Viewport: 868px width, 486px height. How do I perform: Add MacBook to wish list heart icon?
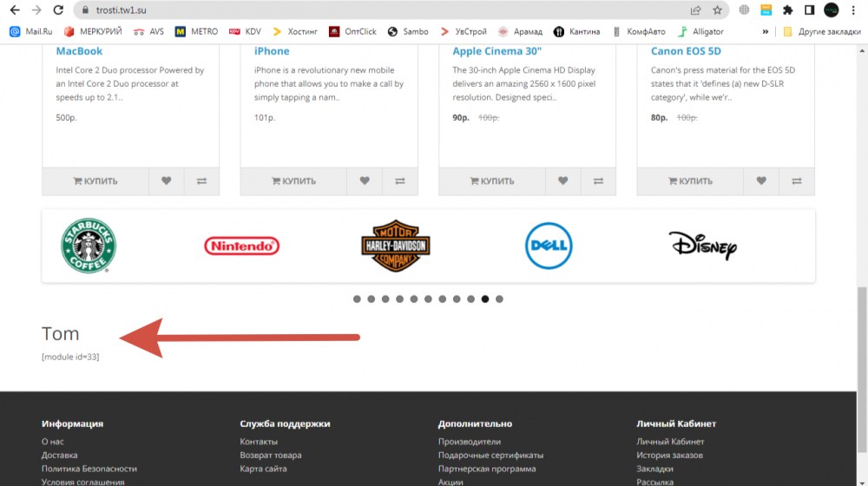click(x=166, y=181)
